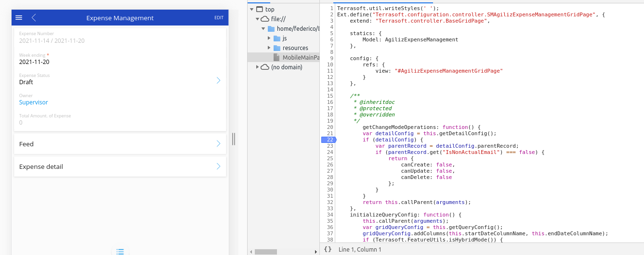Click line number 34 in the gutter

tap(330, 215)
